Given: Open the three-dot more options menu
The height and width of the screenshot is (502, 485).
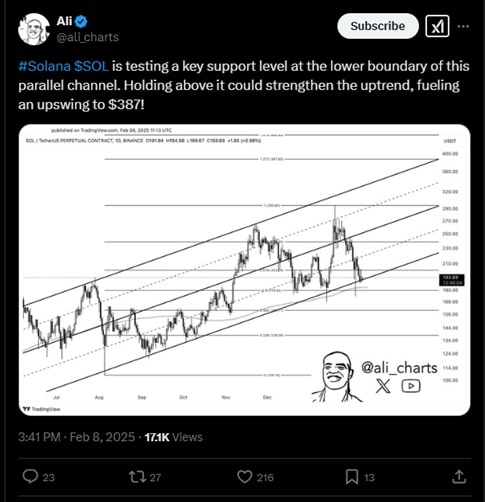Looking at the screenshot, I should pos(463,26).
